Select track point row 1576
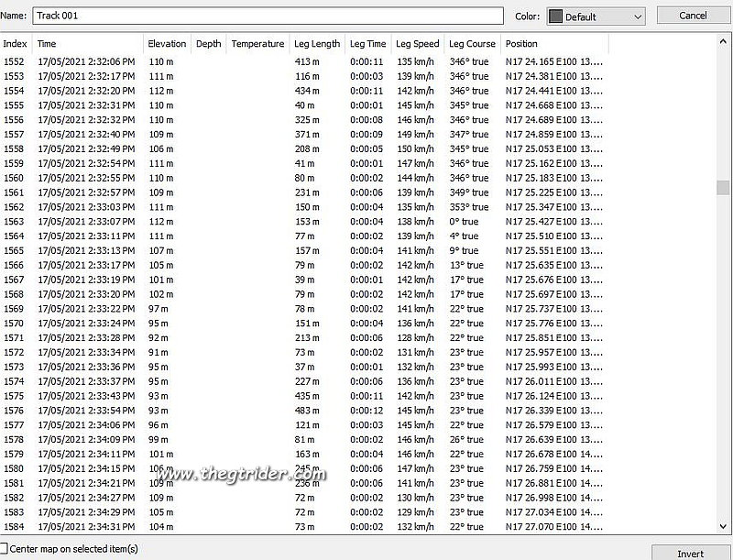The width and height of the screenshot is (733, 560). [275, 411]
